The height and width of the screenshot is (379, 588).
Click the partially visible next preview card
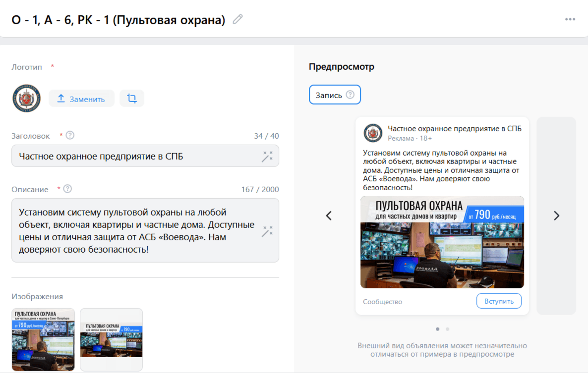[556, 216]
